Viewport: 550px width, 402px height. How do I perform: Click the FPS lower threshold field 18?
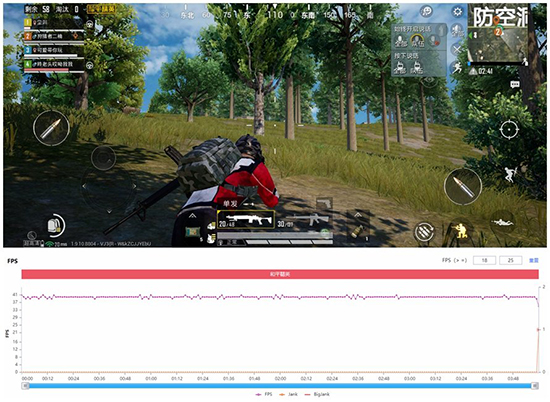point(484,260)
